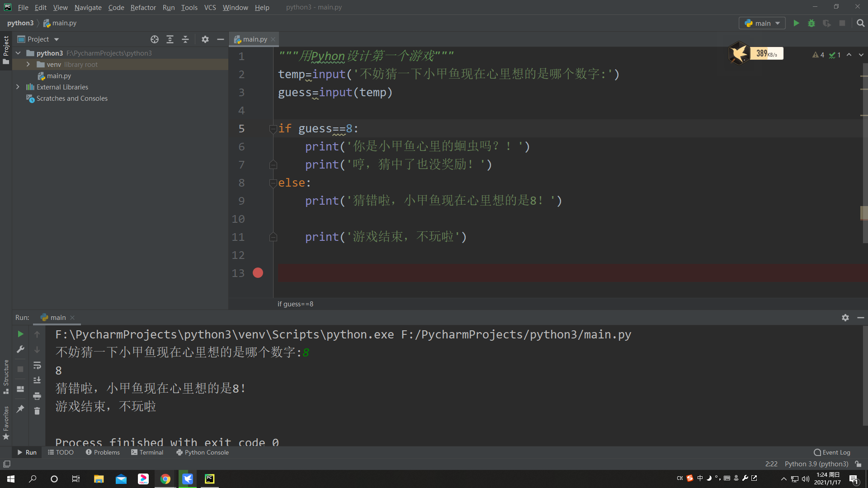This screenshot has width=868, height=488.
Task: Open run configuration wrench icon
Action: click(20, 349)
